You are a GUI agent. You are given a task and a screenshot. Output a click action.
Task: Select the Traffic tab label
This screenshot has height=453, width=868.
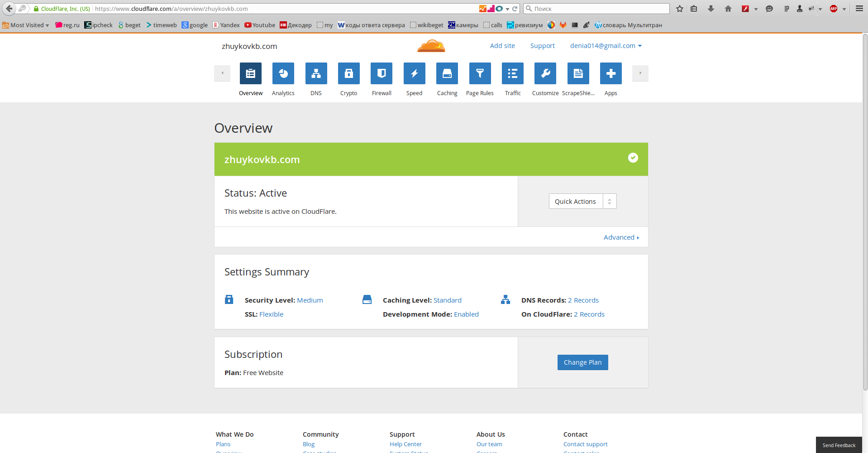(x=513, y=93)
